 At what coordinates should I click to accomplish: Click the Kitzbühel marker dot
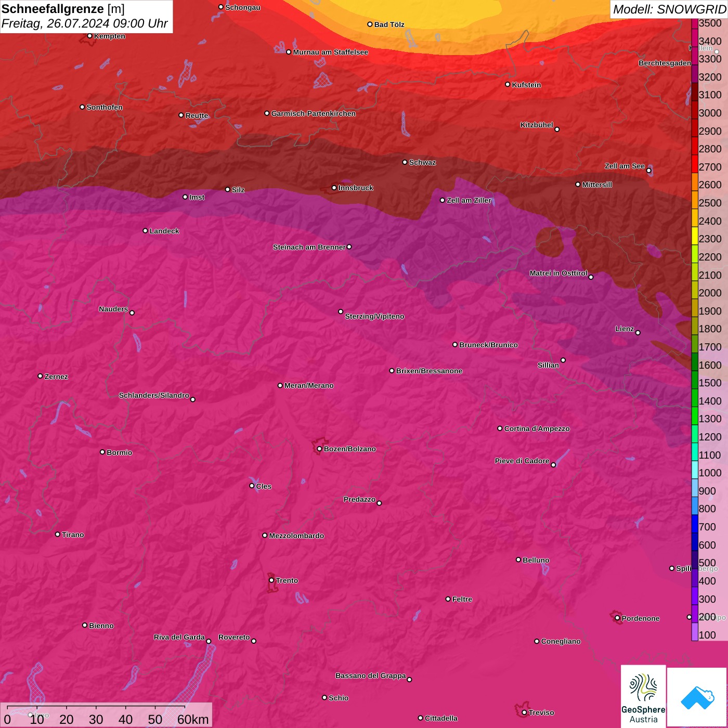point(557,129)
